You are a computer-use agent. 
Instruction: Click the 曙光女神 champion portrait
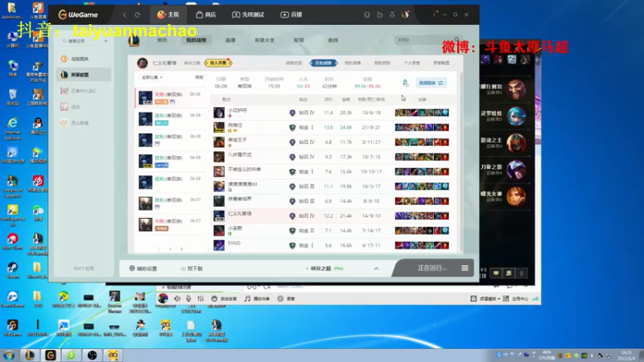coord(516,196)
